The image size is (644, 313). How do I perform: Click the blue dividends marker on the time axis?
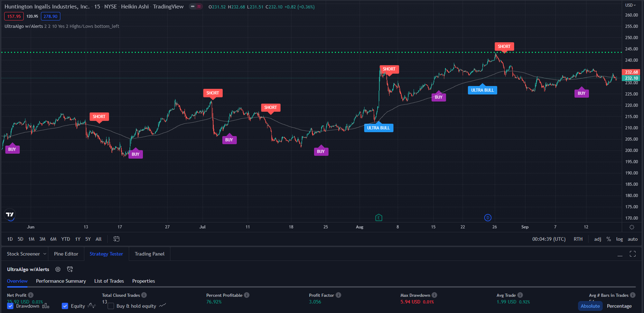tap(488, 217)
